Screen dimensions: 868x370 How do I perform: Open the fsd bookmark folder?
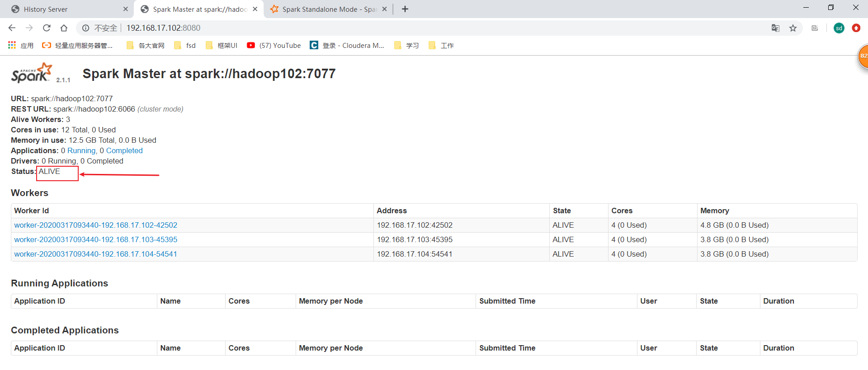pyautogui.click(x=185, y=45)
